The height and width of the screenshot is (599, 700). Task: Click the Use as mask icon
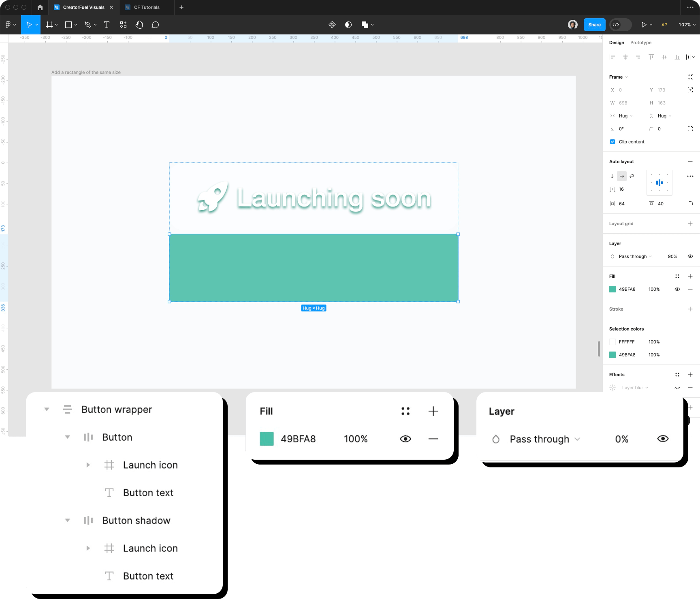point(348,24)
